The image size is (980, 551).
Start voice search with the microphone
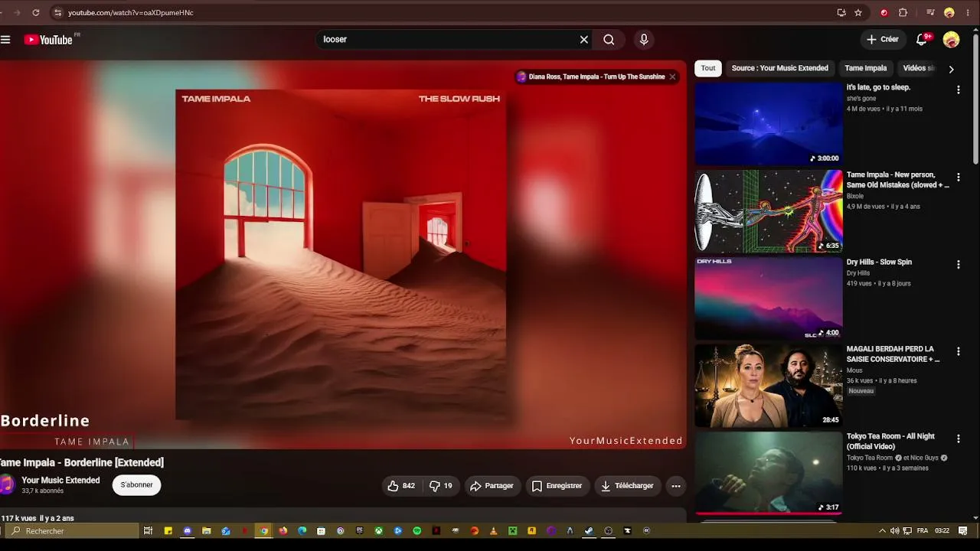click(x=644, y=40)
